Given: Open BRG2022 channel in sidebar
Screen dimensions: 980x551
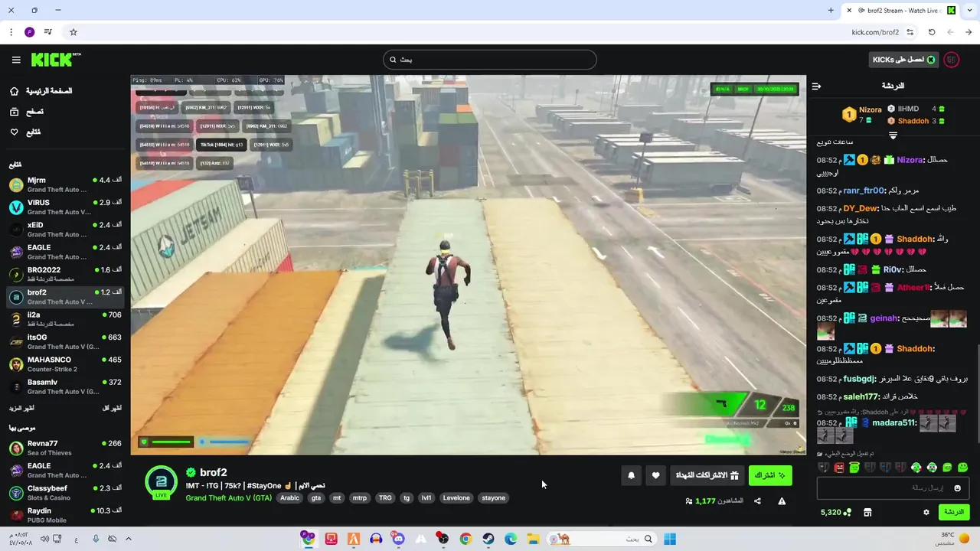Looking at the screenshot, I should (65, 274).
